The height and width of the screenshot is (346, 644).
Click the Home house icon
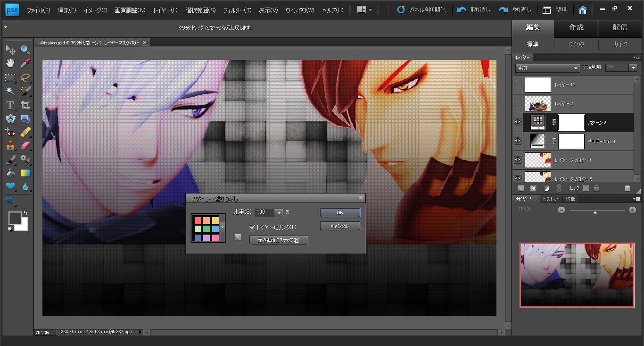pyautogui.click(x=583, y=9)
